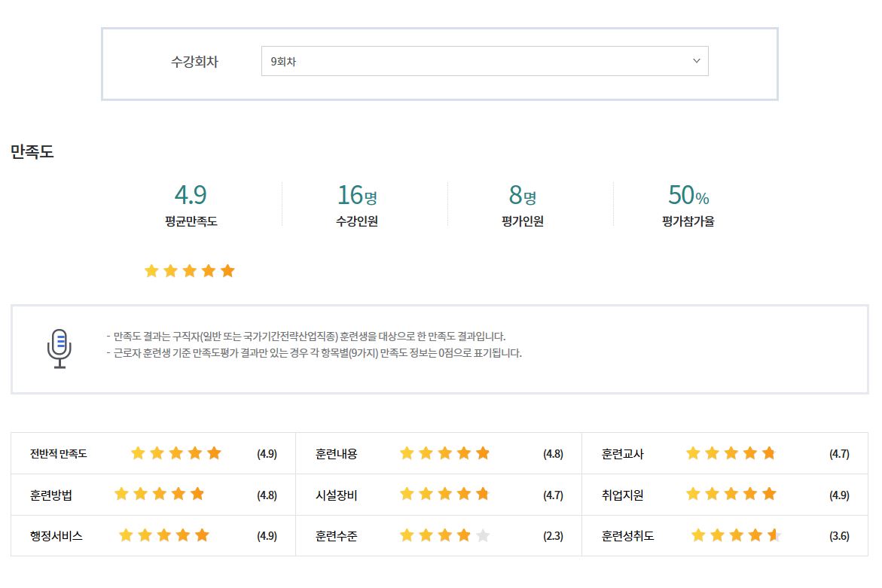Click the 시설장비 star rating
The height and width of the screenshot is (588, 882).
[x=444, y=495]
